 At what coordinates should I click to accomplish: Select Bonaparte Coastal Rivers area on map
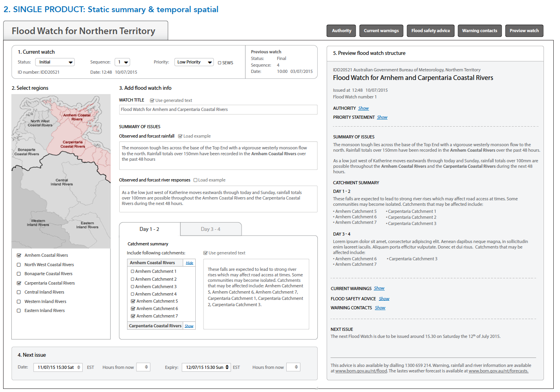(x=27, y=152)
